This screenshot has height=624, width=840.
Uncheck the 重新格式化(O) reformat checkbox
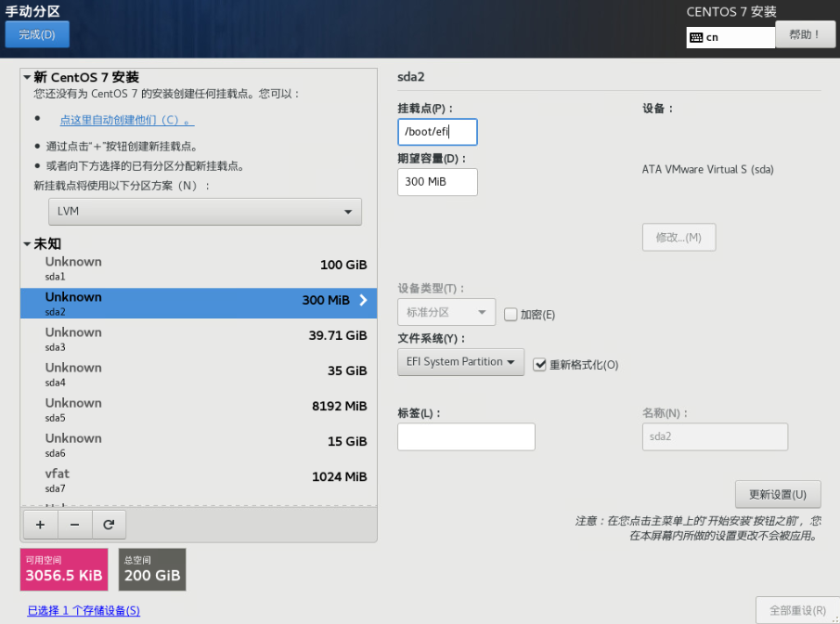(x=540, y=365)
